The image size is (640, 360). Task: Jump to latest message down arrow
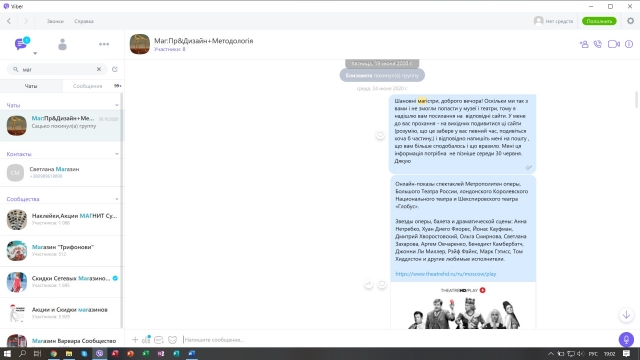click(x=626, y=315)
